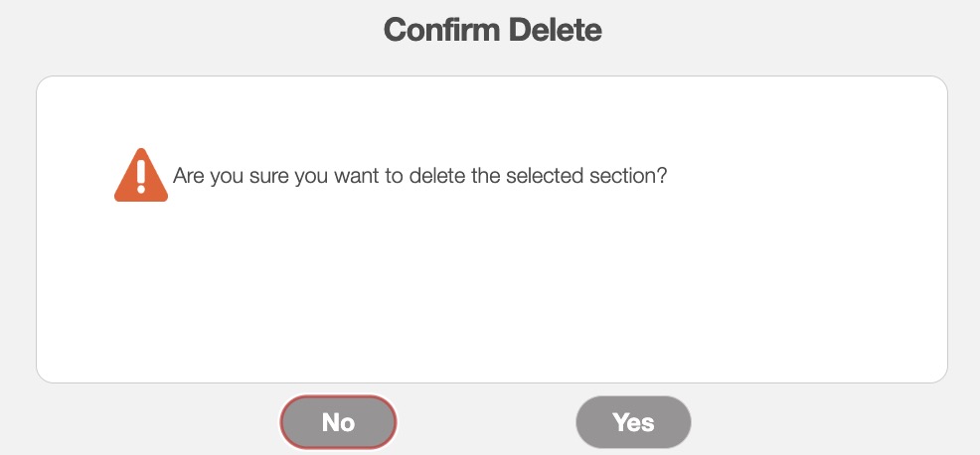This screenshot has height=455, width=980.
Task: Click the gray background between No and Yes
Action: (486, 422)
